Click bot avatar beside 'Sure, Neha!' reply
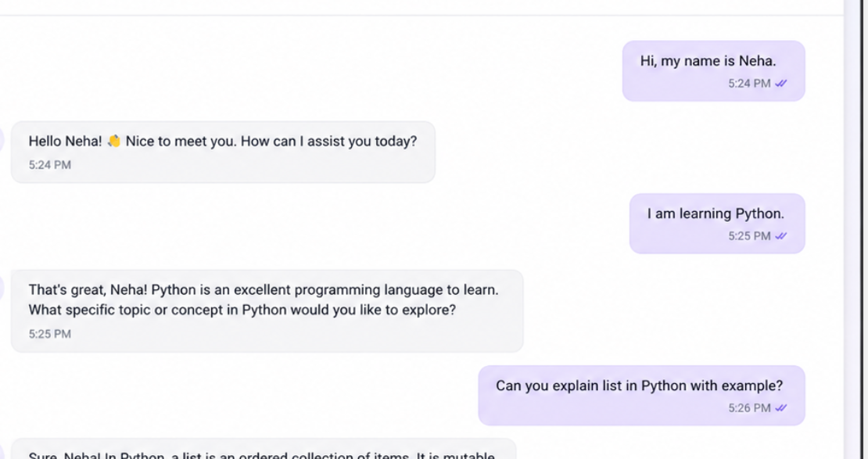 click(x=1, y=451)
